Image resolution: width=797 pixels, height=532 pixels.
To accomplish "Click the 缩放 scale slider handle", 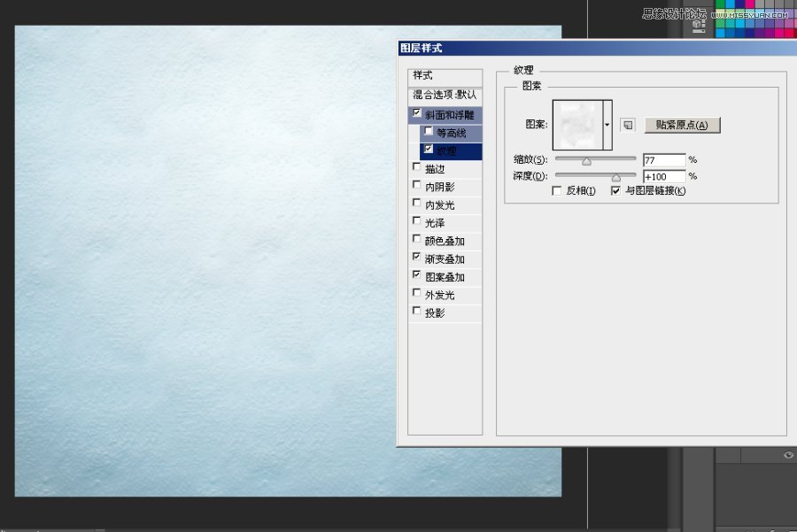I will coord(586,161).
